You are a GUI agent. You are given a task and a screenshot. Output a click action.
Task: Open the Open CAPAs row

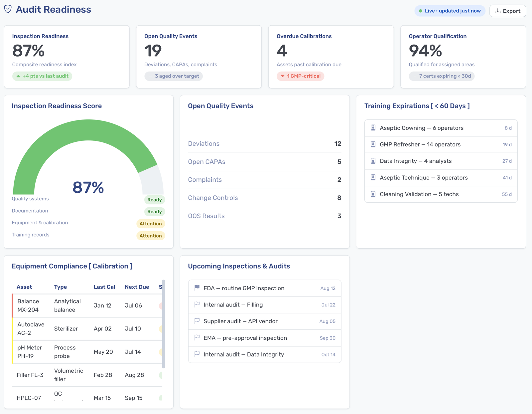[x=265, y=162]
